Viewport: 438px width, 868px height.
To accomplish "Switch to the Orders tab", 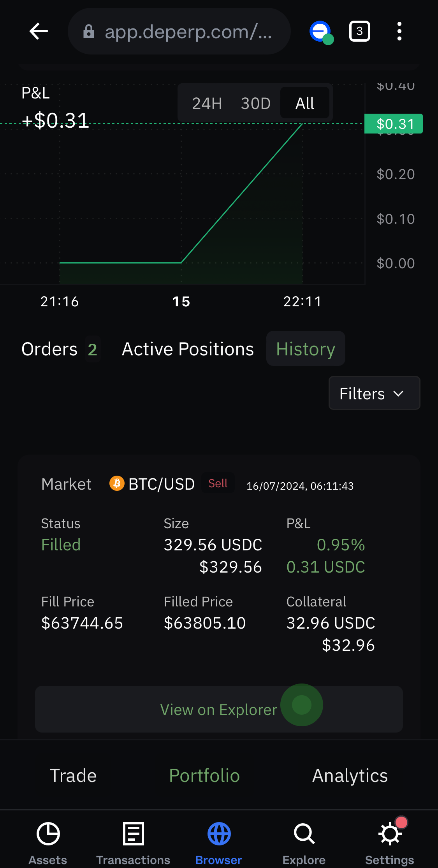I will [61, 349].
